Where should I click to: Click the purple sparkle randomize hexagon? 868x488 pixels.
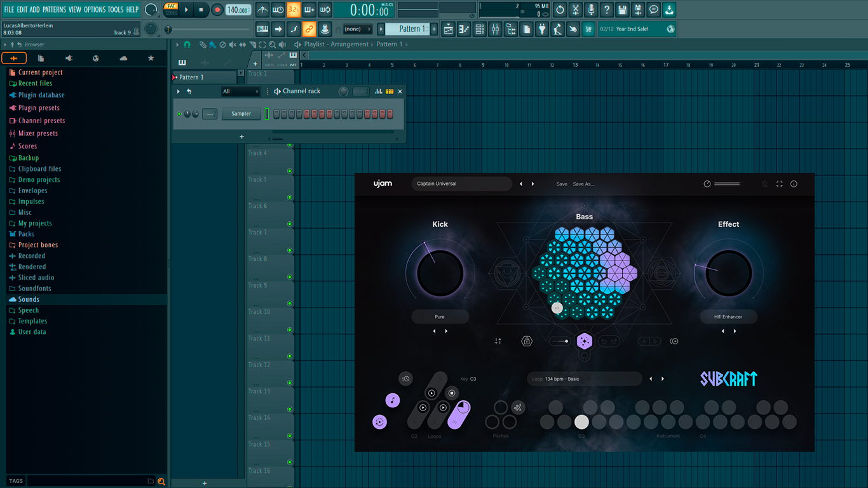[585, 341]
